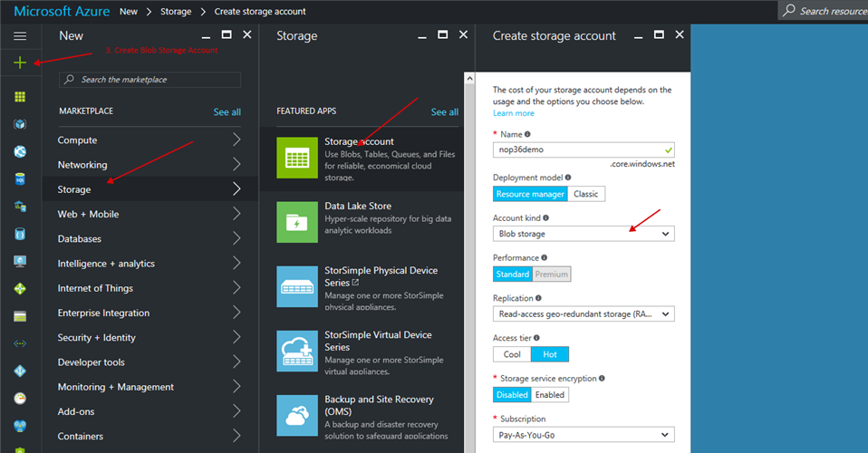Open SQL databases icon in sidebar
This screenshot has width=868, height=453.
20,178
